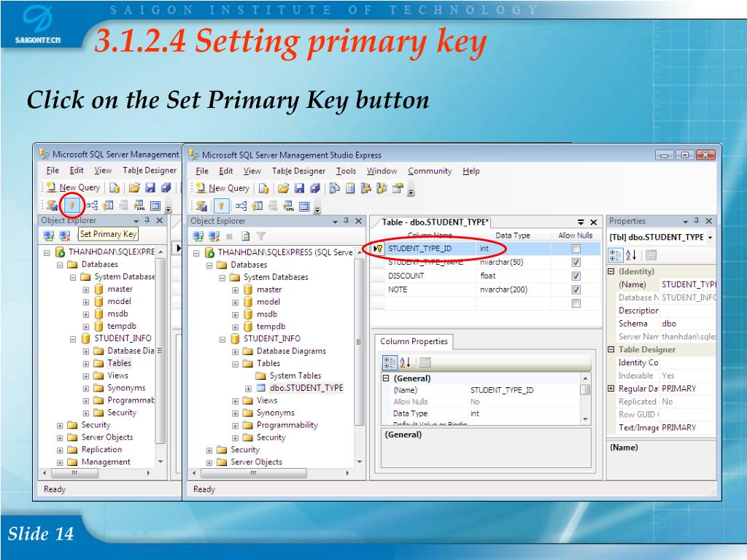Click Categorized icon in Column Properties

[390, 363]
